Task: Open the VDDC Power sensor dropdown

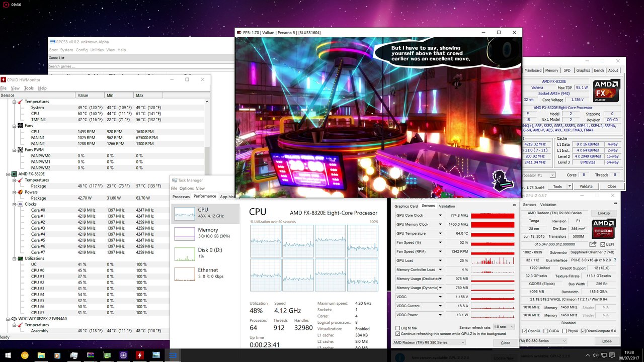Action: pyautogui.click(x=440, y=315)
